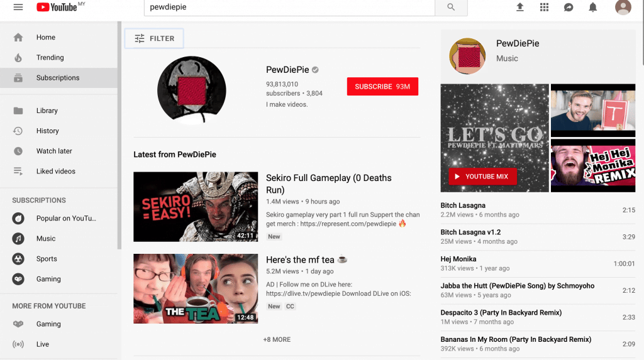Click the represent.com/pewdiepie merch link
Viewport: 644px width, 360px height.
tap(348, 224)
